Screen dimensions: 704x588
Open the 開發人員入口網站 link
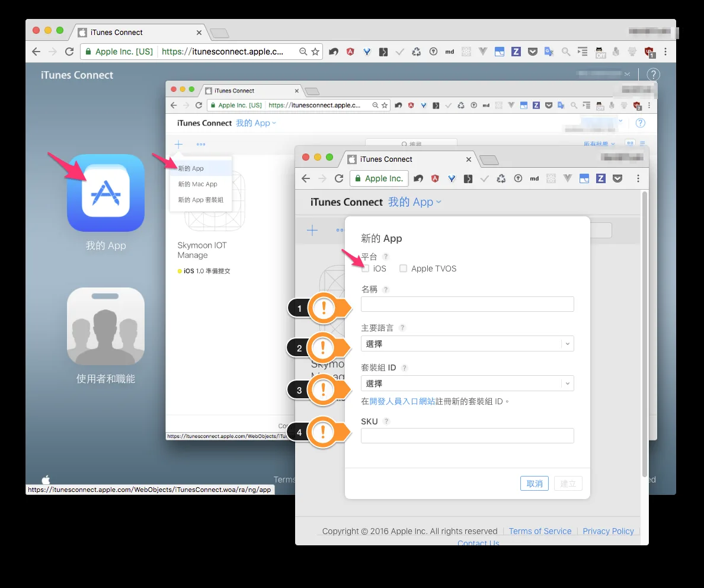point(402,401)
